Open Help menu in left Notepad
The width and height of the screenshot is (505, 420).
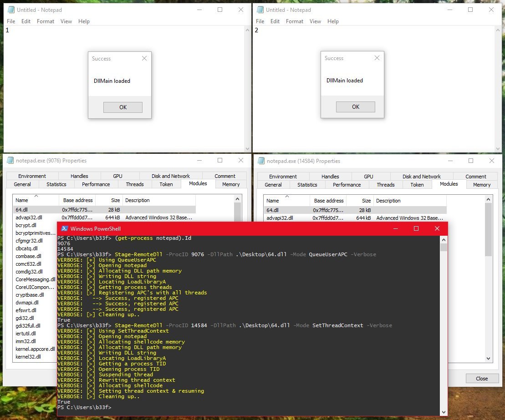coord(84,21)
